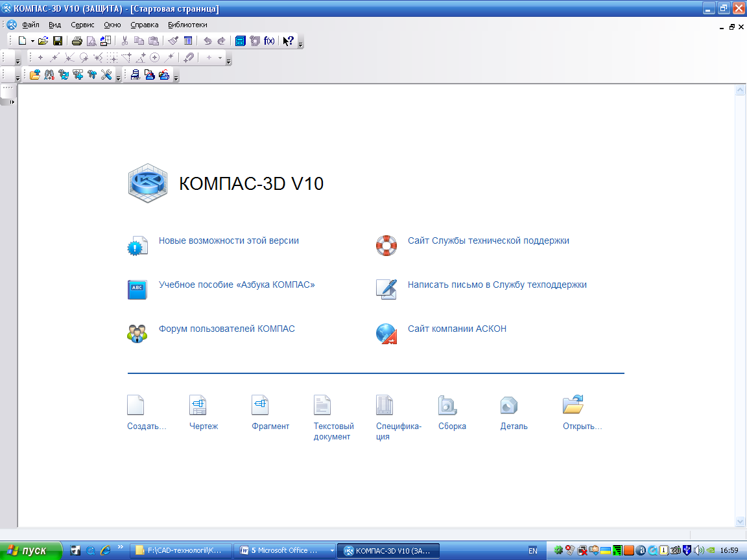
Task: Open Сайт Службы технической поддержки link
Action: 488,241
